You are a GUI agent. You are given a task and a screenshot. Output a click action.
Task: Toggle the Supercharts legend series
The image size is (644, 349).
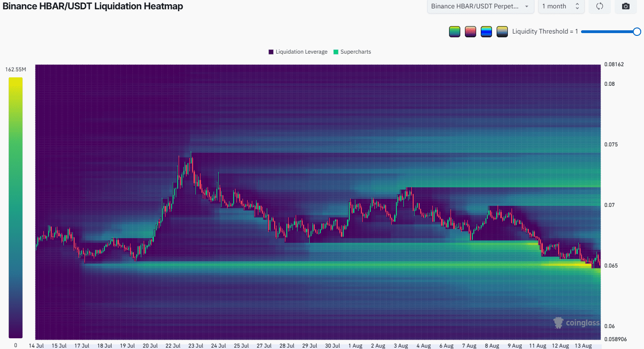point(352,52)
